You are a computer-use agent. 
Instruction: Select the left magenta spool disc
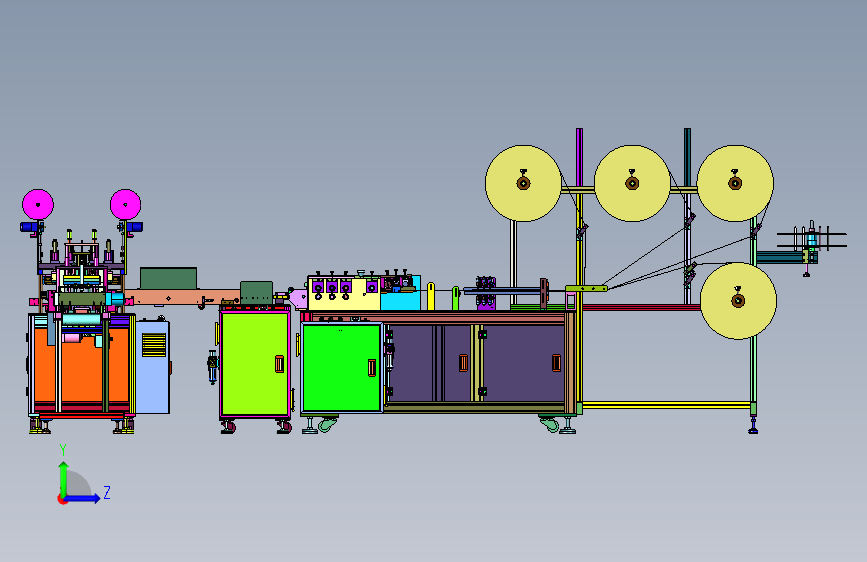tap(38, 205)
